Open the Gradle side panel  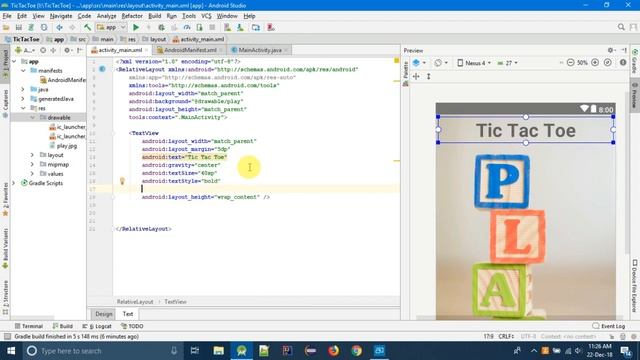(635, 61)
